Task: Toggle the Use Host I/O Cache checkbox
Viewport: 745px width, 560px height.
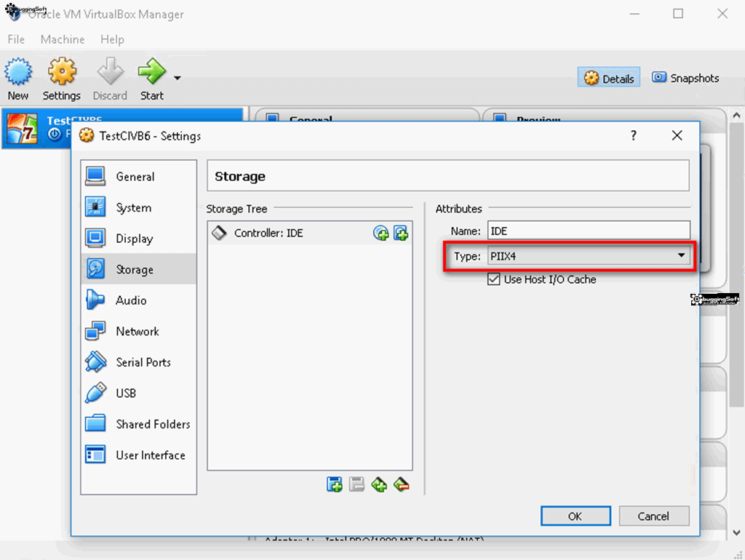Action: point(494,279)
